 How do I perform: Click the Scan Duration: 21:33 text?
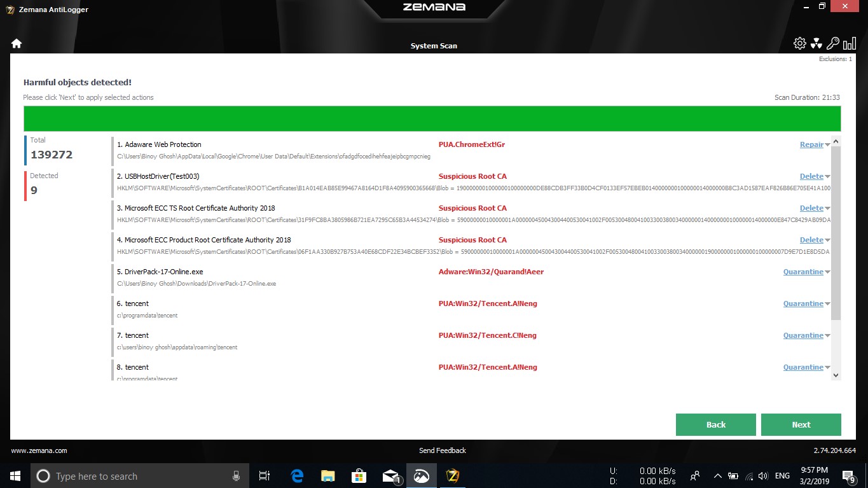[x=807, y=97]
